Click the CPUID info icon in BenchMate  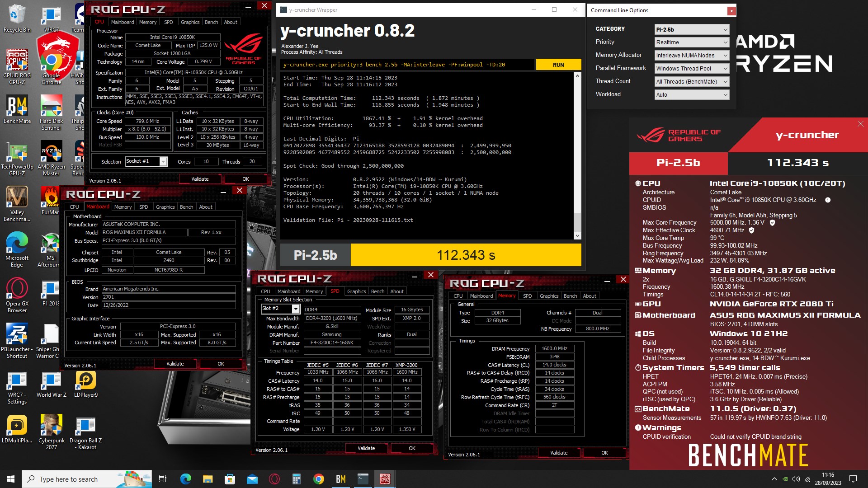click(x=827, y=200)
